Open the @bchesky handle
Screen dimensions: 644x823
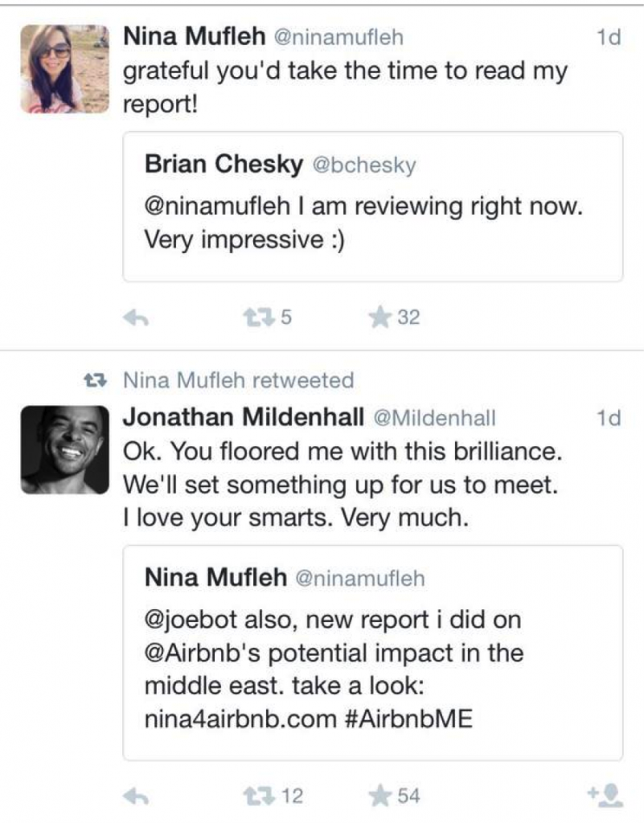[364, 166]
